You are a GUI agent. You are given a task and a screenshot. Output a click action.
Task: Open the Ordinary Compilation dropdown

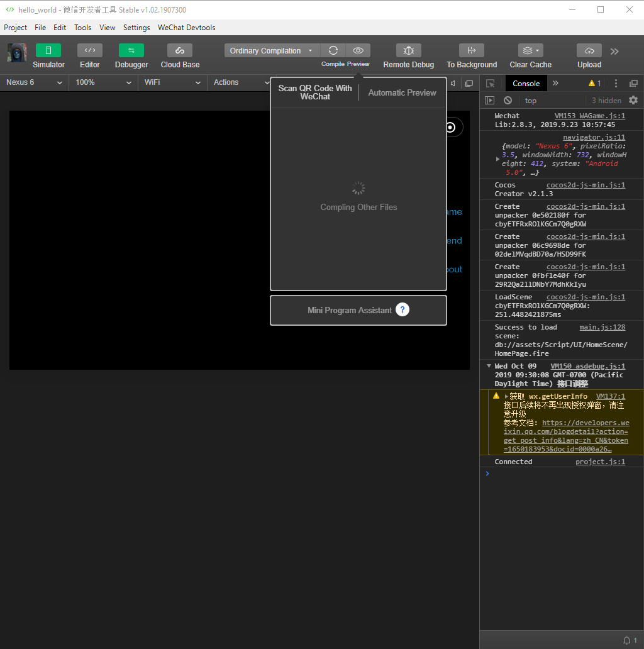[x=272, y=50]
